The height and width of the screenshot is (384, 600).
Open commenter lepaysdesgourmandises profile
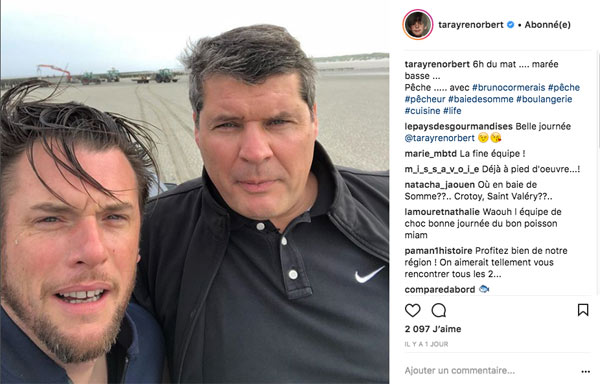click(x=458, y=127)
